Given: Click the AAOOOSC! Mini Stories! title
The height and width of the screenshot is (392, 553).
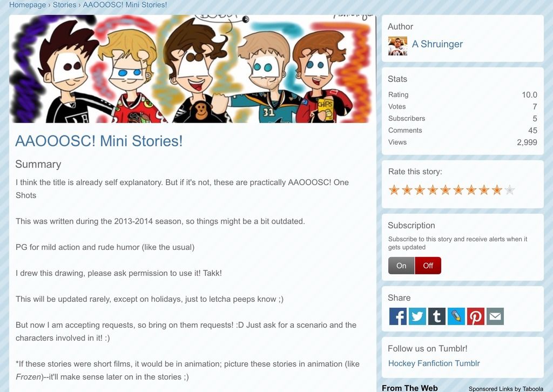Looking at the screenshot, I should point(99,141).
